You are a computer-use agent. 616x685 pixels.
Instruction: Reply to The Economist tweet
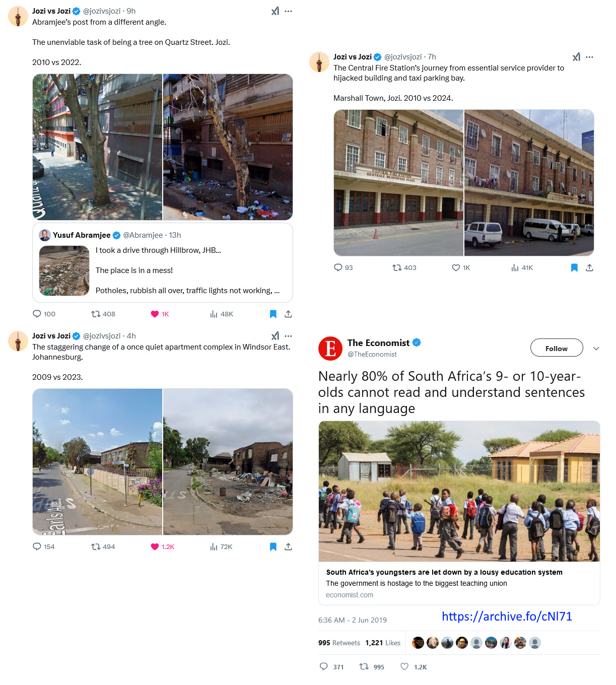[324, 666]
